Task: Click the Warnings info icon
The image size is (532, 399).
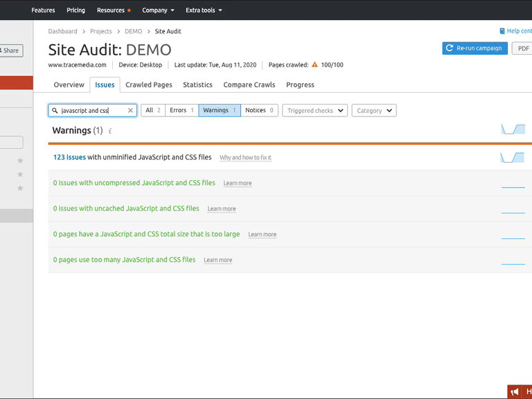Action: tap(110, 131)
